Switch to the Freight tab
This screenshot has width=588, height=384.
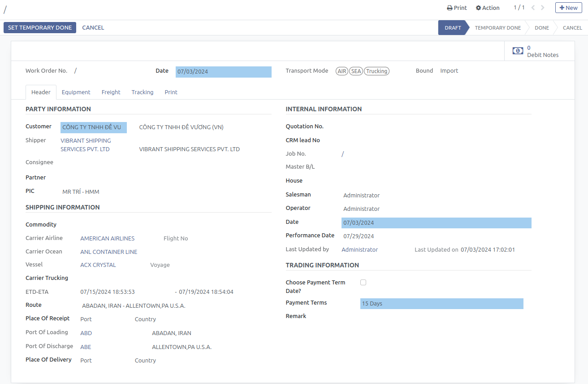[x=111, y=92]
